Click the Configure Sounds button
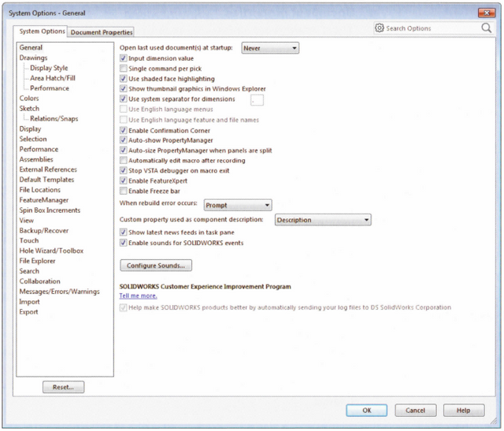The width and height of the screenshot is (504, 431). point(156,266)
